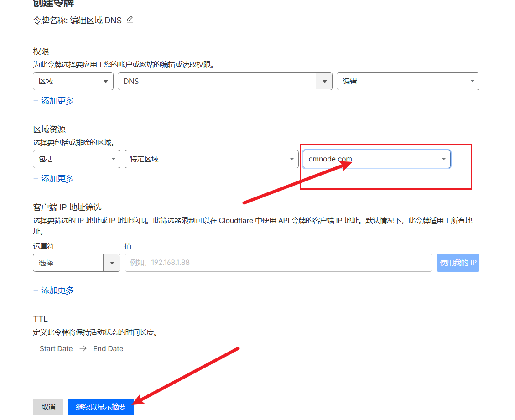Select the End Date field for TTL
This screenshot has width=515, height=420.
pyautogui.click(x=108, y=348)
